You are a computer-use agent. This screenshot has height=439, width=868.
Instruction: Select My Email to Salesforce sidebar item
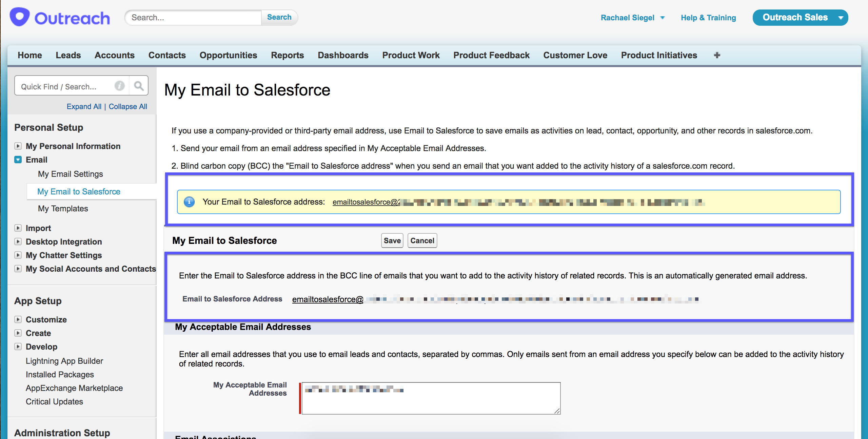pos(79,191)
